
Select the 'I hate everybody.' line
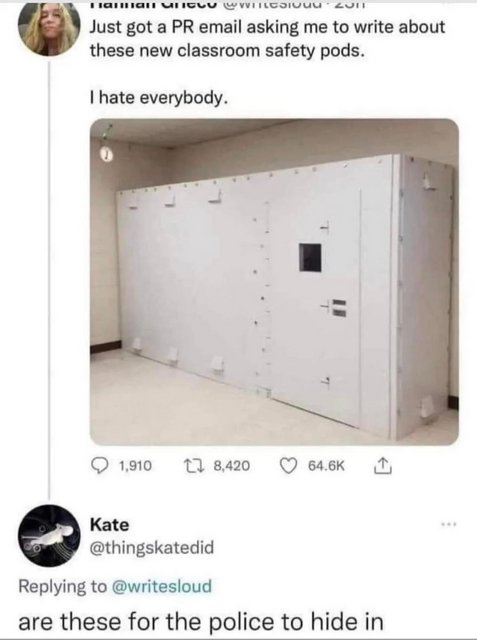(x=158, y=98)
